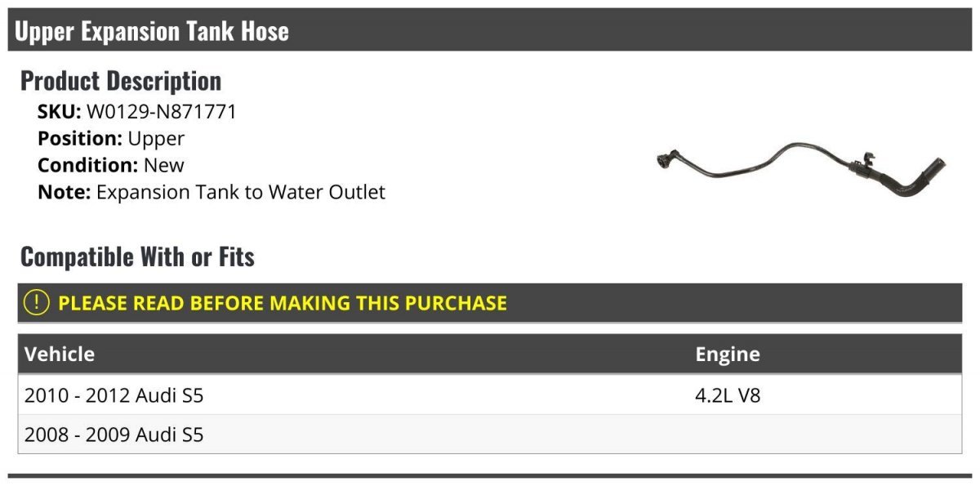Viewport: 980px width, 486px height.
Task: Click the bold SKU: label
Action: pyautogui.click(x=60, y=112)
